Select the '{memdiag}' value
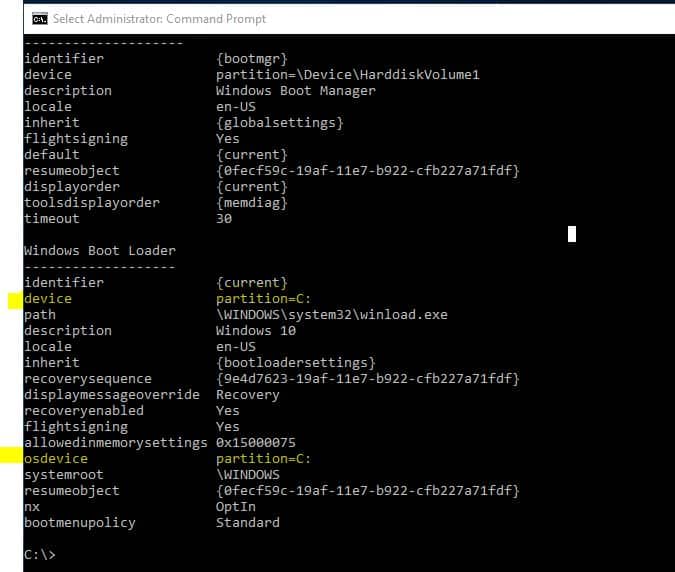 coord(252,202)
